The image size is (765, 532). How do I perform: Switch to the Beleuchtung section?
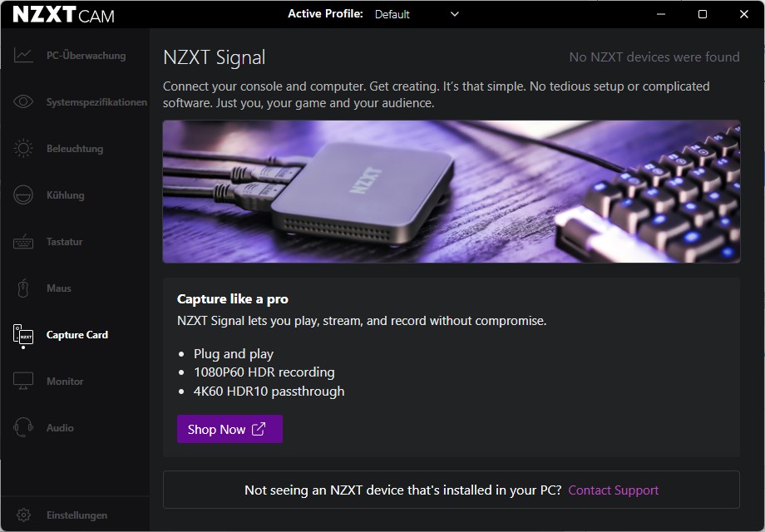75,149
